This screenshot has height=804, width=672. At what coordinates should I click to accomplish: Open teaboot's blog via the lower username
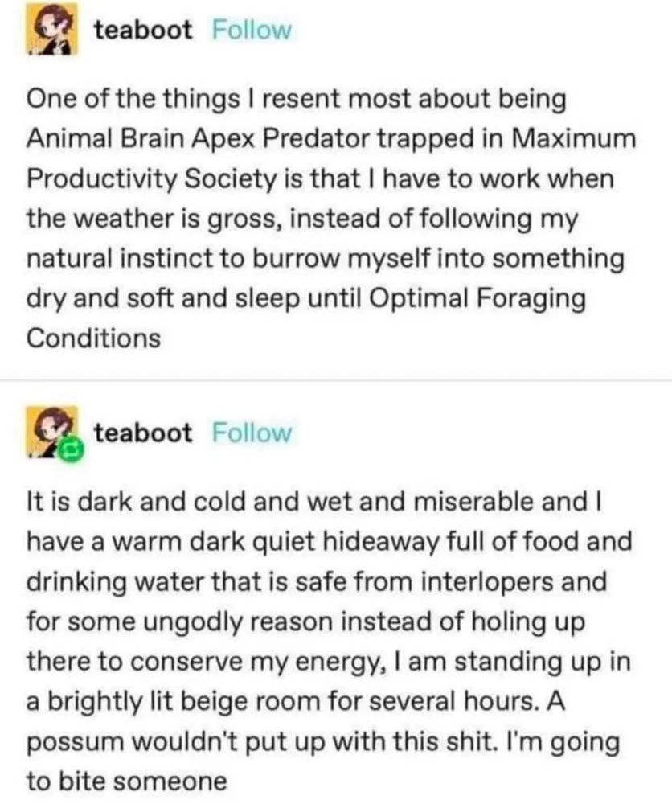coord(143,433)
